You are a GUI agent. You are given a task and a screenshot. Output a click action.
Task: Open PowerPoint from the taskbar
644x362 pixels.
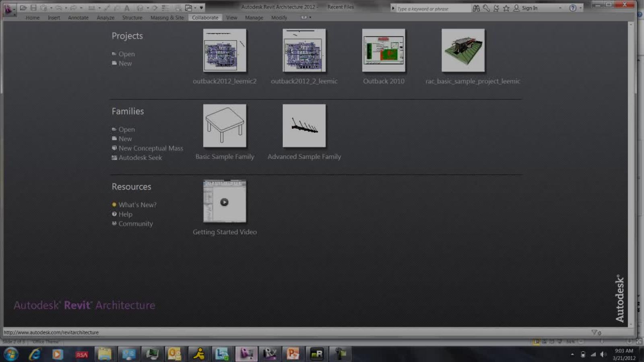tap(293, 354)
